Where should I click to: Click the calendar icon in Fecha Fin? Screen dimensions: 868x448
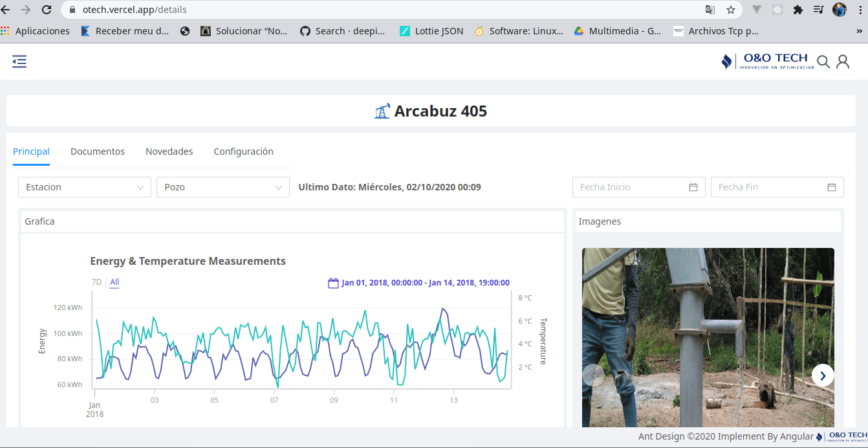tap(832, 187)
